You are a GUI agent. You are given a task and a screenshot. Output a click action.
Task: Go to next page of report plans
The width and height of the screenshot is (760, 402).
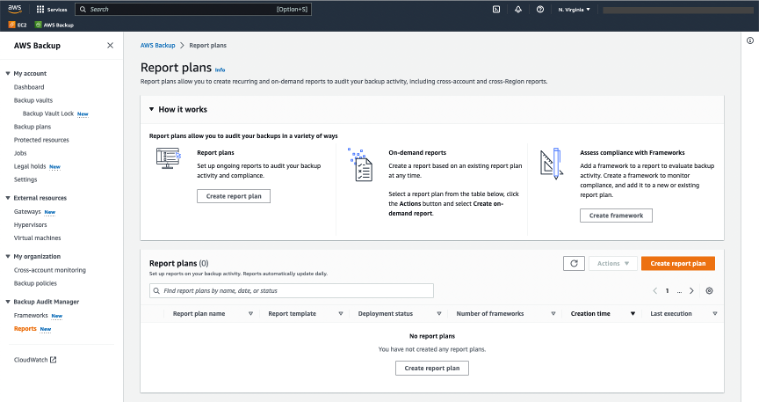(x=692, y=290)
